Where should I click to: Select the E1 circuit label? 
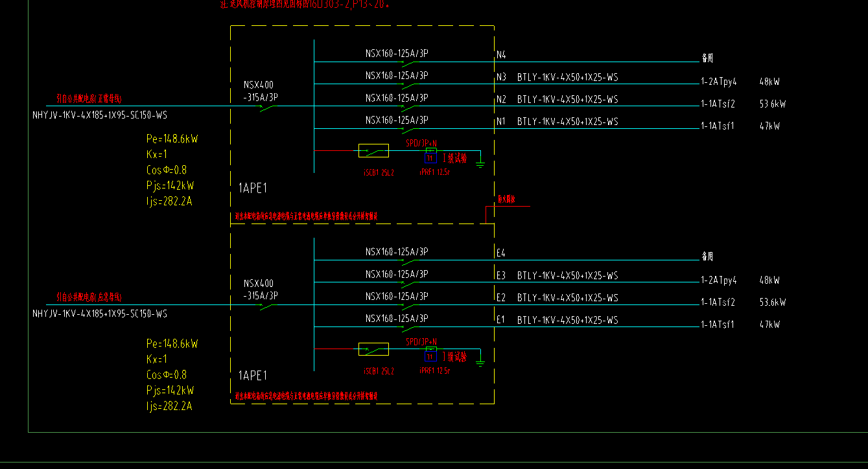pos(501,320)
